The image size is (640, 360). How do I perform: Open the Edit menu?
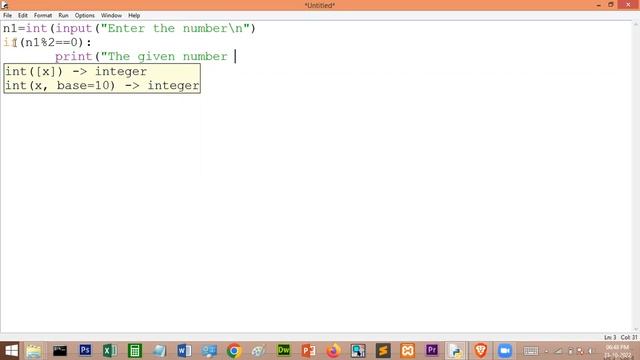tap(22, 16)
